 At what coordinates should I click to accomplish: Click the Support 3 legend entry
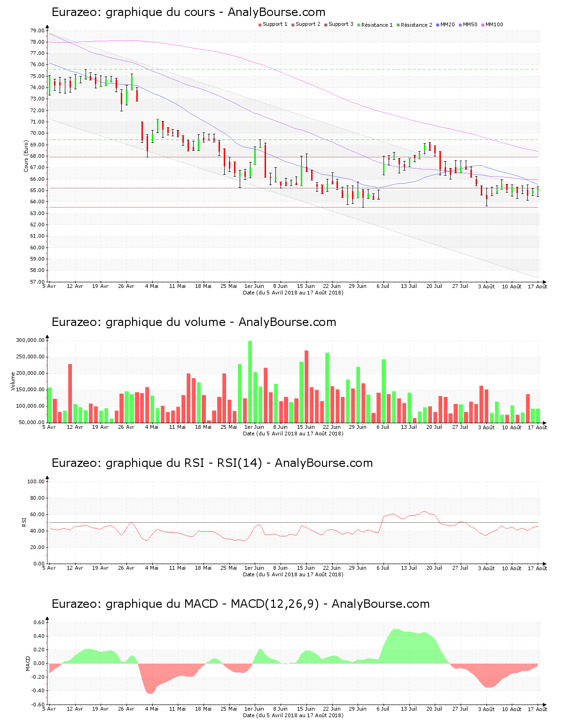click(x=339, y=24)
